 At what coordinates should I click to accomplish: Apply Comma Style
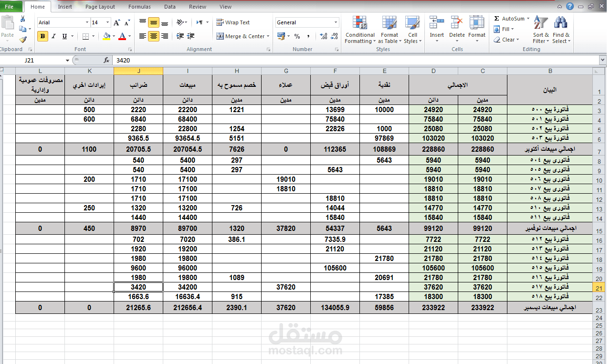[x=308, y=36]
